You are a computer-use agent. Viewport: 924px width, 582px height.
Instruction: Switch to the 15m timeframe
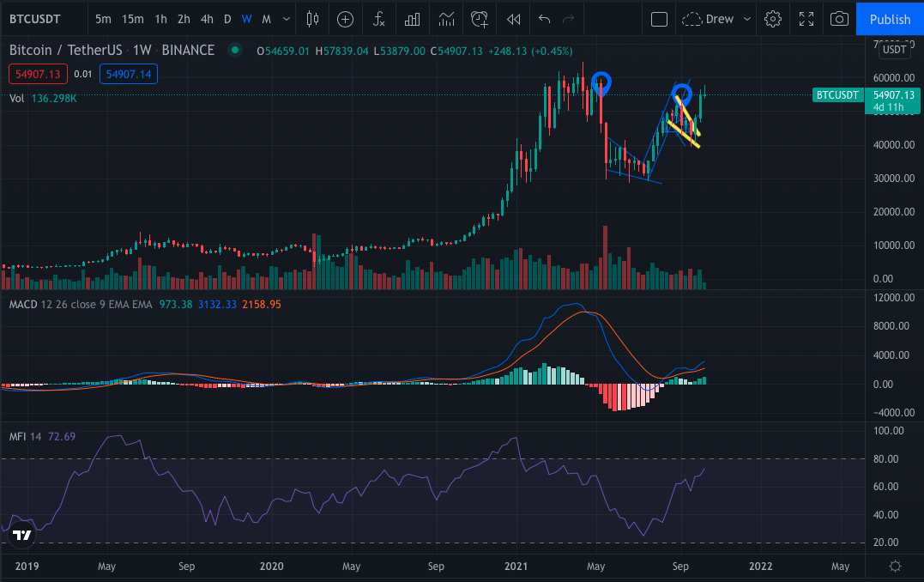pos(133,19)
